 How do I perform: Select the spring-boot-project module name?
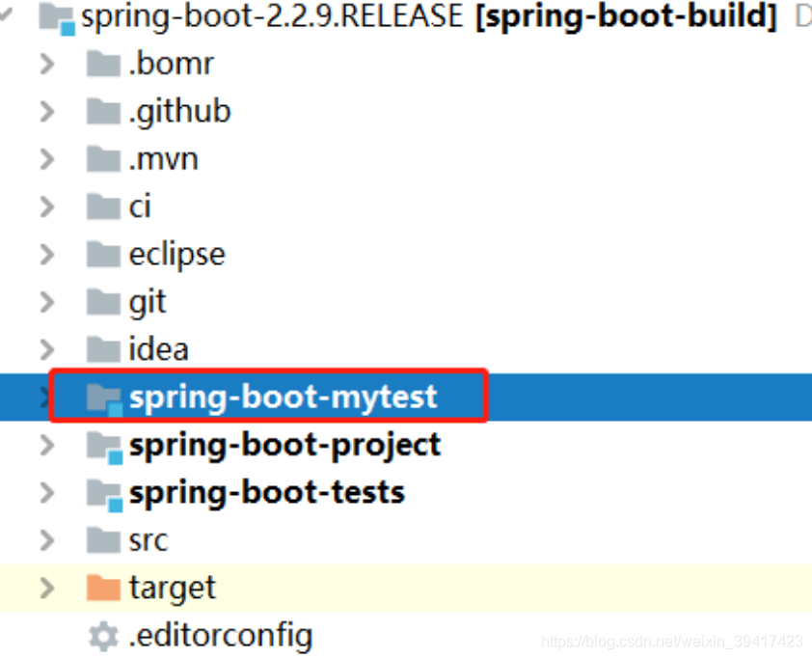point(284,446)
